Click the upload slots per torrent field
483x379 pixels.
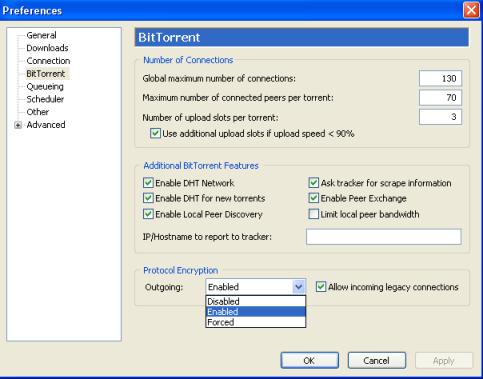click(440, 117)
